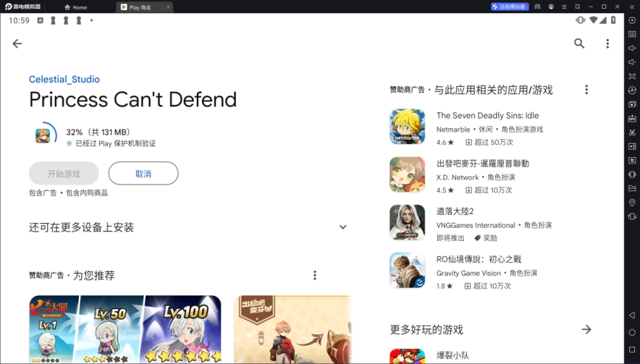Tap the Android recents square in sidebar

[x=632, y=350]
